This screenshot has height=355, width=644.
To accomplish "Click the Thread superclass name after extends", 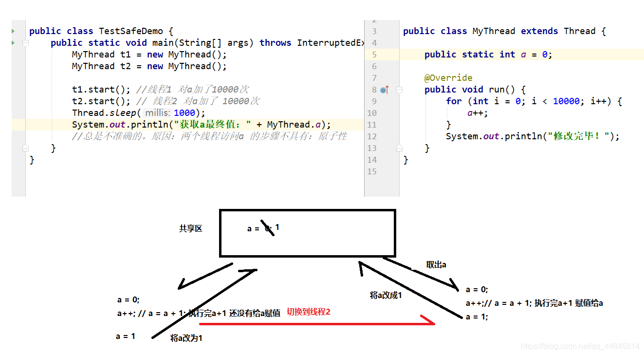I will click(580, 31).
